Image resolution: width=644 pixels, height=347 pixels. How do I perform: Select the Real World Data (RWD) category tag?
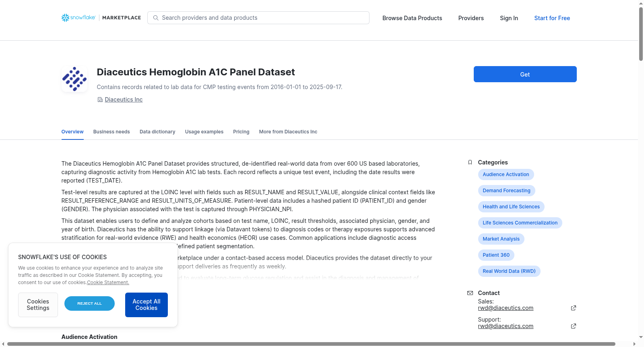tap(509, 271)
